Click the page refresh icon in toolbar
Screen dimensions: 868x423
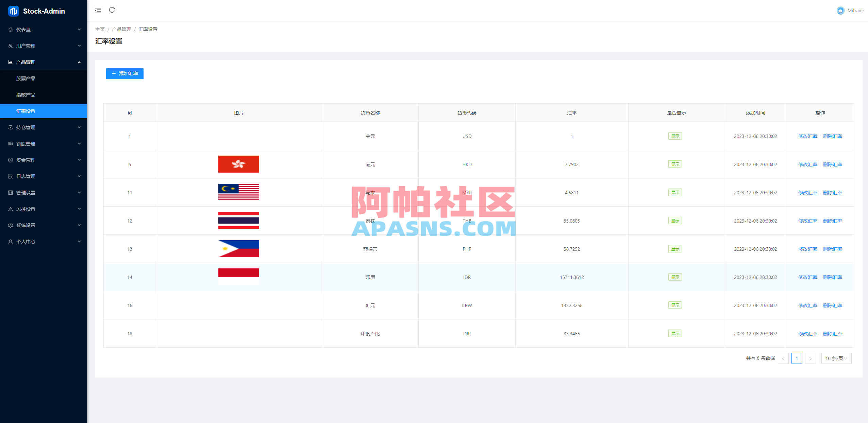tap(112, 10)
